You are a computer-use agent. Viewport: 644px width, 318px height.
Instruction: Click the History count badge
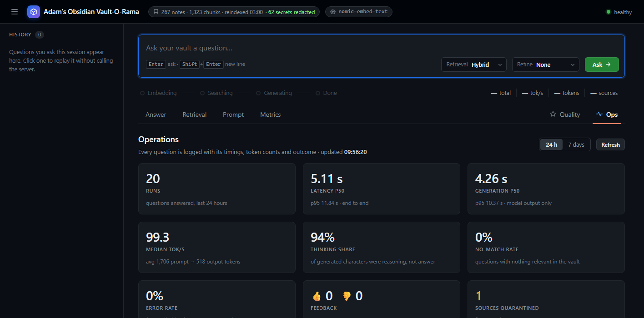point(40,35)
